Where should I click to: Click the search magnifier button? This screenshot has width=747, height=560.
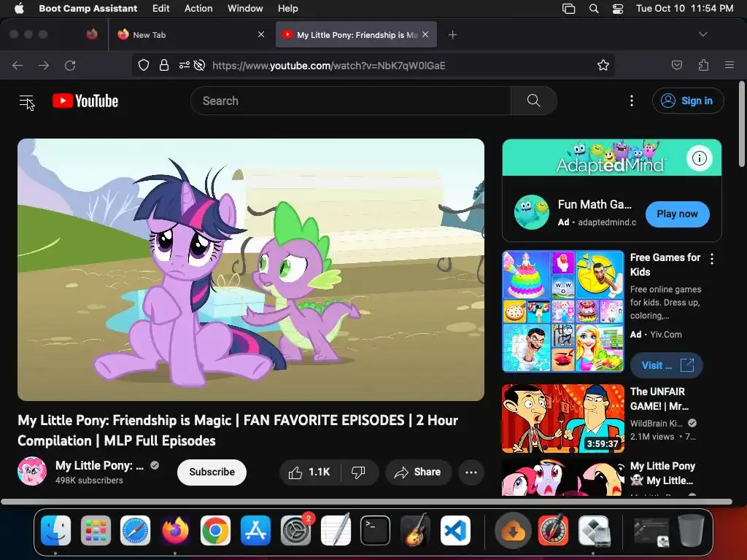(533, 101)
